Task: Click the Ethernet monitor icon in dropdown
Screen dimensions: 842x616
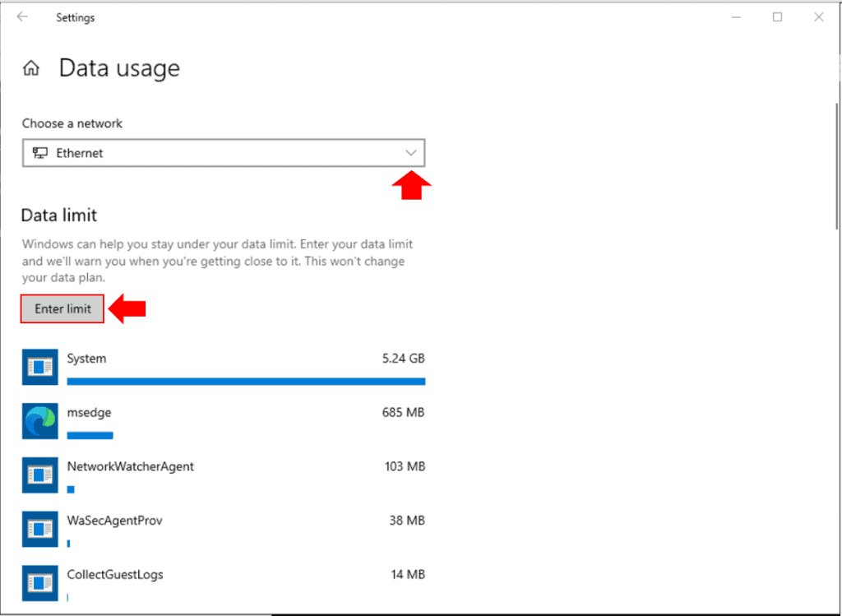Action: coord(39,153)
